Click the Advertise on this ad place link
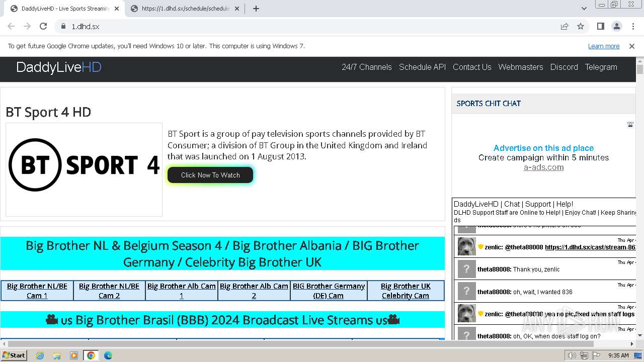Image resolution: width=644 pixels, height=362 pixels. coord(543,148)
